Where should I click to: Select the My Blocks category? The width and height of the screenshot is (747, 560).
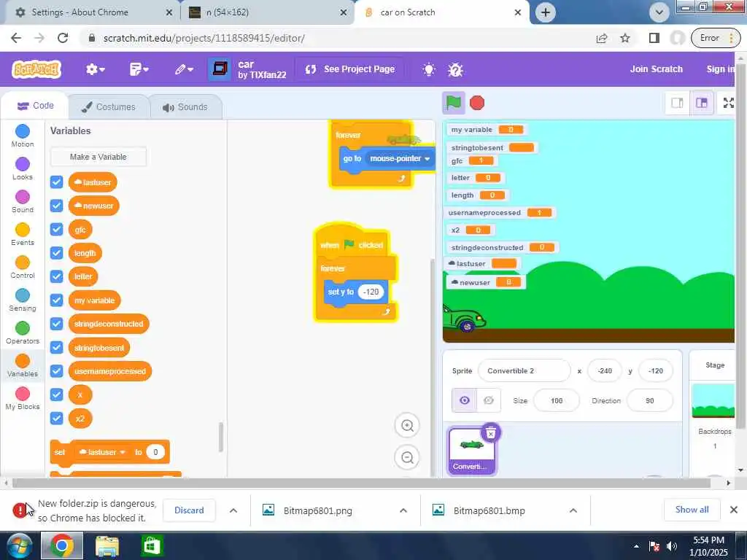click(23, 399)
